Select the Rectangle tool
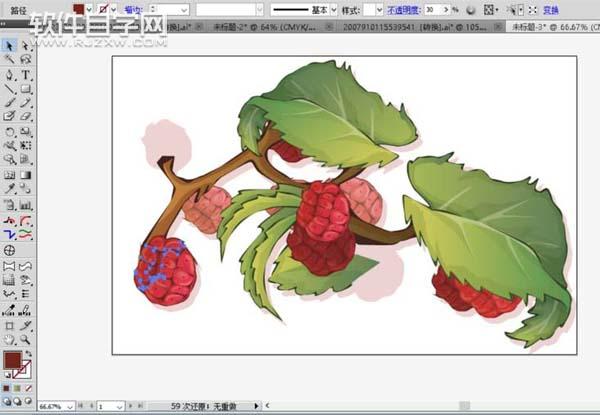The image size is (600, 415). pos(25,88)
